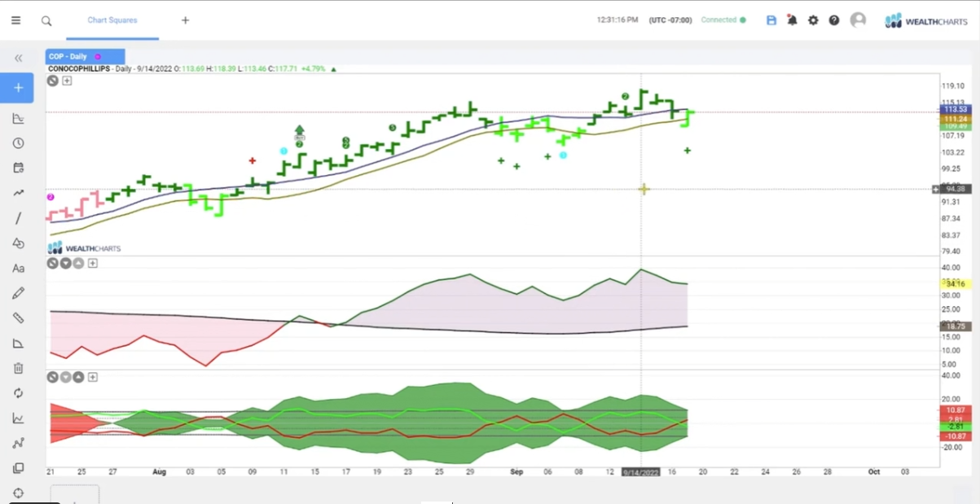This screenshot has width=980, height=504.
Task: Click the ConocoPhillips chart title text
Action: [x=80, y=69]
